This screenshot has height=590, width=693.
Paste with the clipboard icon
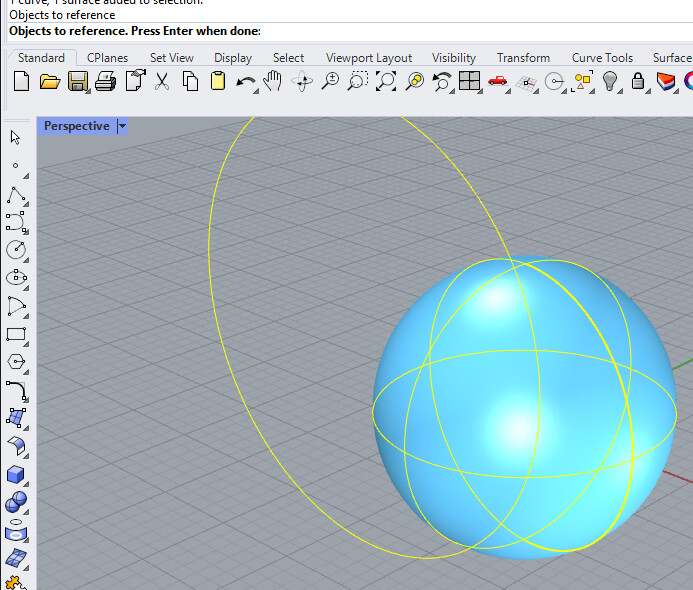point(218,81)
